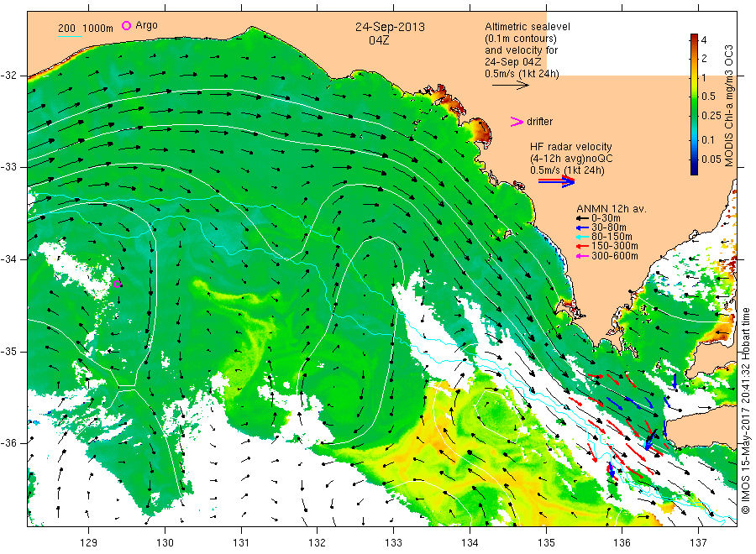Click the latitude label -36
The image size is (756, 554).
pos(10,443)
